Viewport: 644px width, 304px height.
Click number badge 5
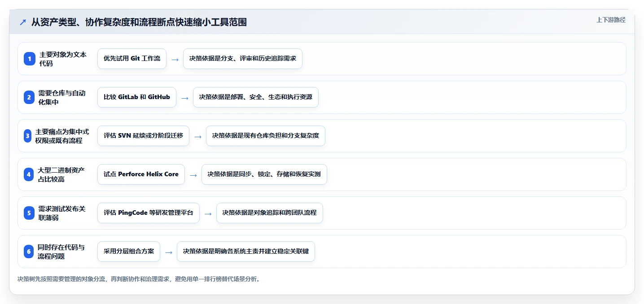pos(29,213)
